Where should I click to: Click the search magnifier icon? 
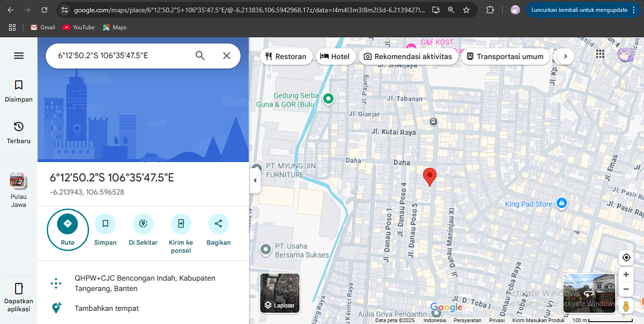click(x=200, y=56)
